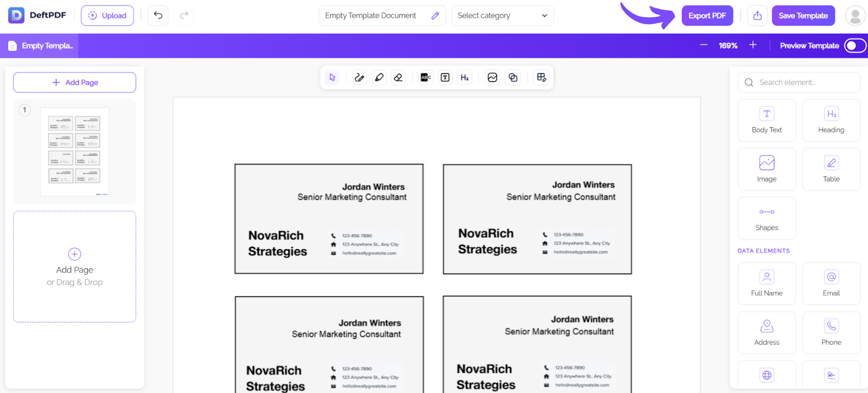Add the signature data element
Image resolution: width=868 pixels, height=393 pixels.
pyautogui.click(x=831, y=375)
